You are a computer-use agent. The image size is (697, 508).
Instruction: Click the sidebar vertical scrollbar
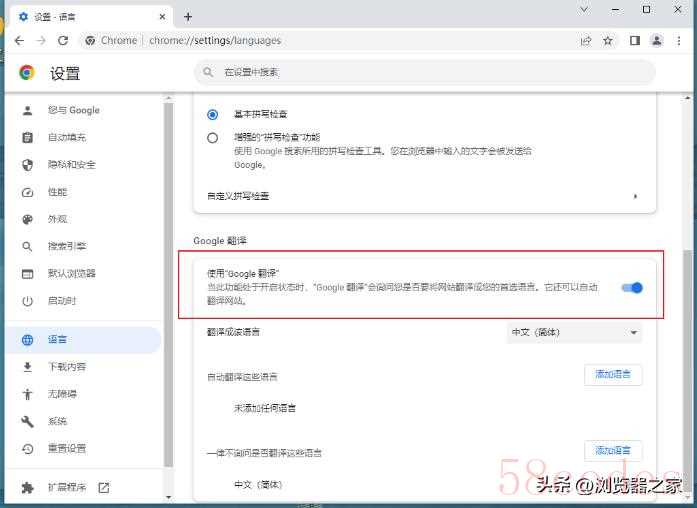168,284
